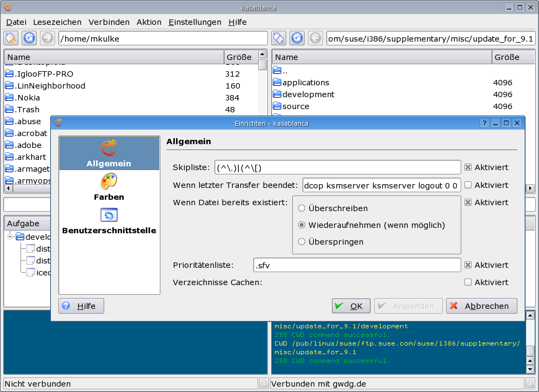Click the Anwenden button
The height and width of the screenshot is (392, 539).
[408, 306]
